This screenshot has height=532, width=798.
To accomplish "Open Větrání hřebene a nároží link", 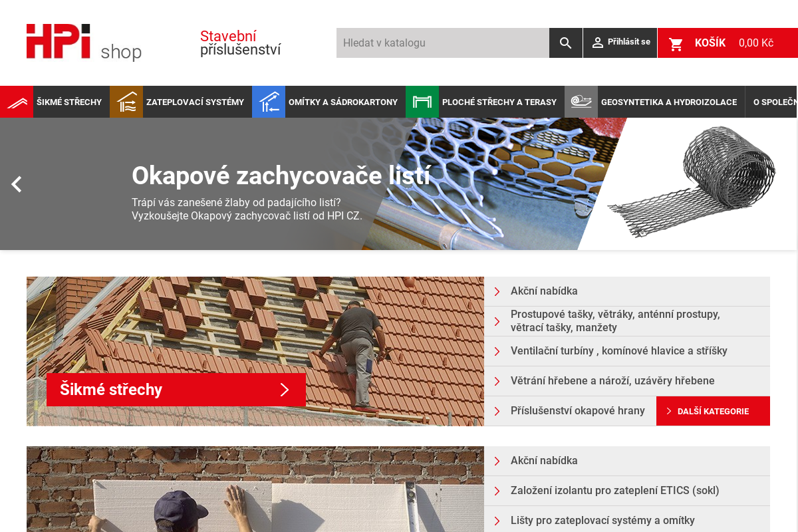I will coord(612,381).
